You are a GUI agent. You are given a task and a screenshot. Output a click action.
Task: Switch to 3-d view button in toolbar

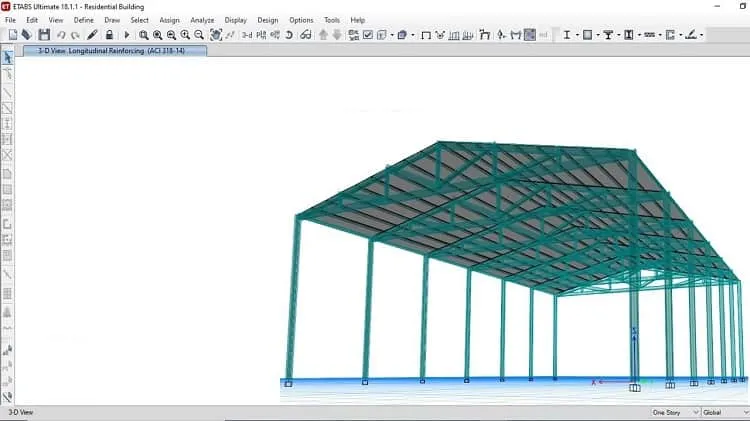(247, 35)
